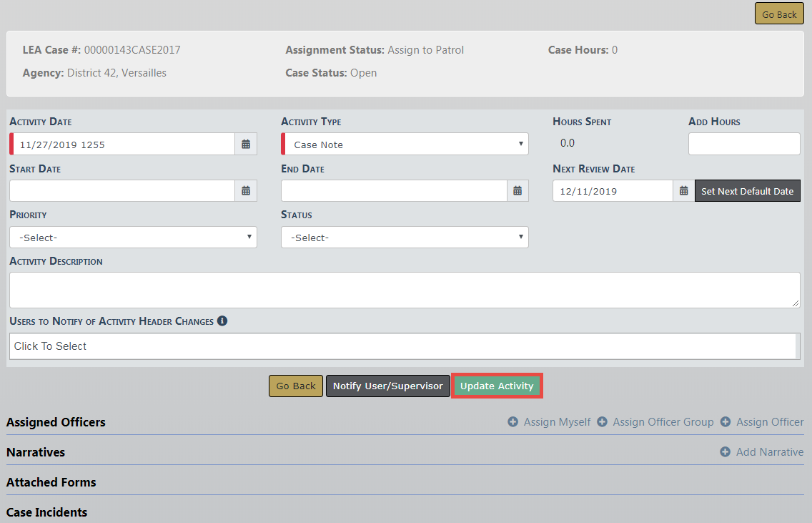Click the plus icon for Assign Myself
This screenshot has height=523, width=812.
[x=513, y=422]
